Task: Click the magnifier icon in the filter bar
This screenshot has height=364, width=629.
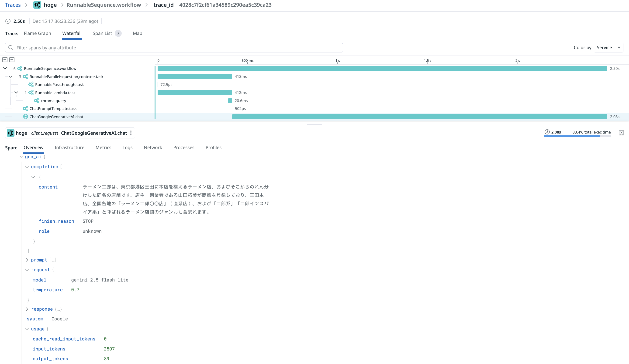Action: [11, 47]
